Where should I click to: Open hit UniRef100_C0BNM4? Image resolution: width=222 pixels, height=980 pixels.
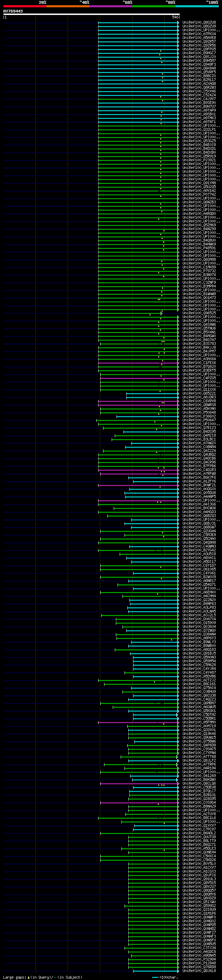pos(199,447)
